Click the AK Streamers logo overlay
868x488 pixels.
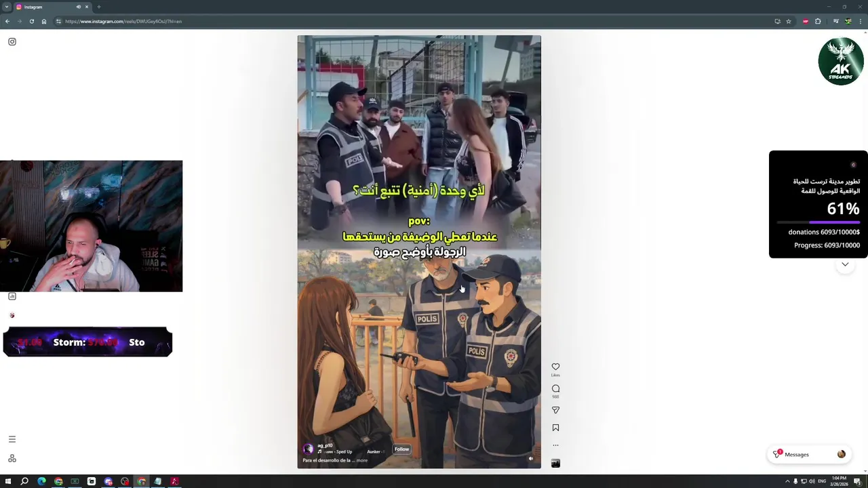(x=841, y=61)
